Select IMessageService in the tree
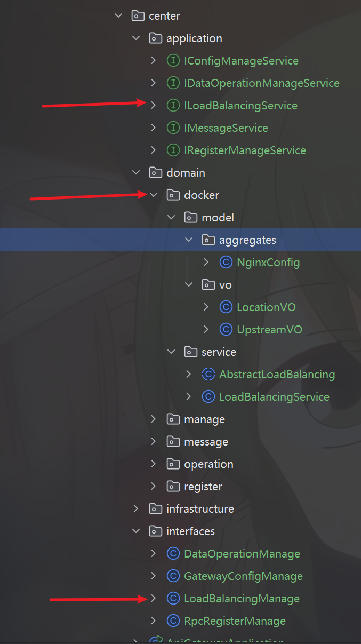The width and height of the screenshot is (361, 644). [x=226, y=128]
